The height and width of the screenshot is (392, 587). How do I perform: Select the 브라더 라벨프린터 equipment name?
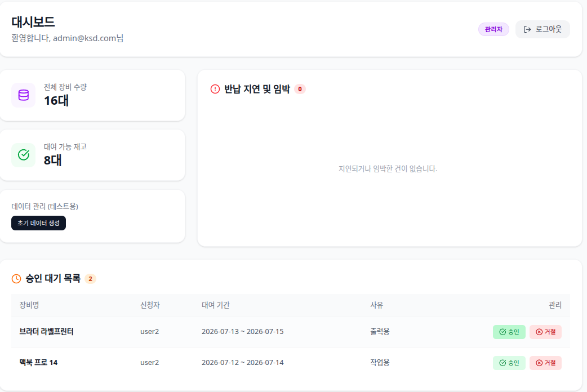(46, 332)
